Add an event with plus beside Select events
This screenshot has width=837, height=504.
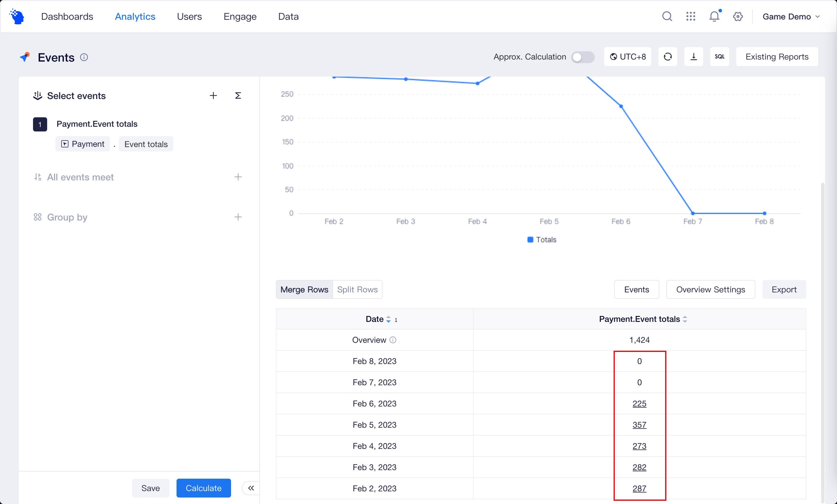(213, 96)
